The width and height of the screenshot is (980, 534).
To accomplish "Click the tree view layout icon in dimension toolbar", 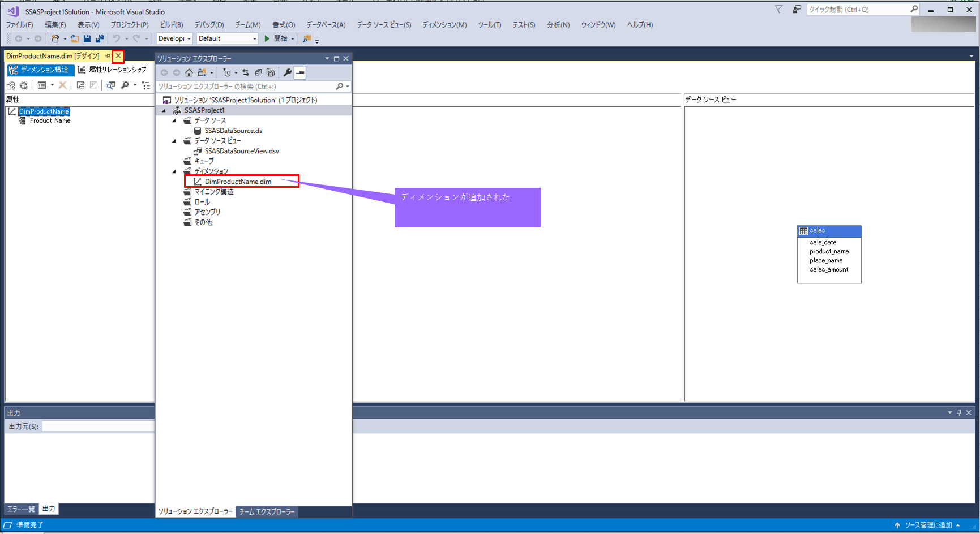I will [147, 85].
